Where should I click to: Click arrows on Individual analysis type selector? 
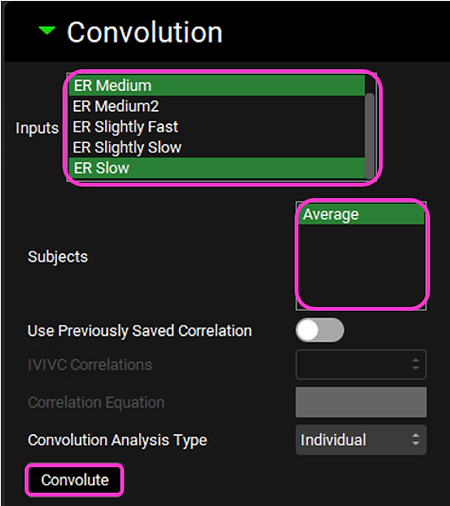[x=415, y=440]
